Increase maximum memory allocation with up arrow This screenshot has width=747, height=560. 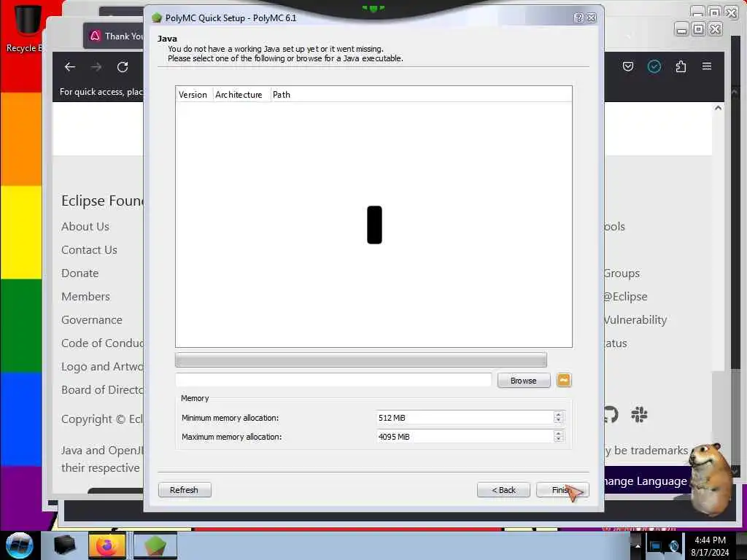pyautogui.click(x=558, y=433)
